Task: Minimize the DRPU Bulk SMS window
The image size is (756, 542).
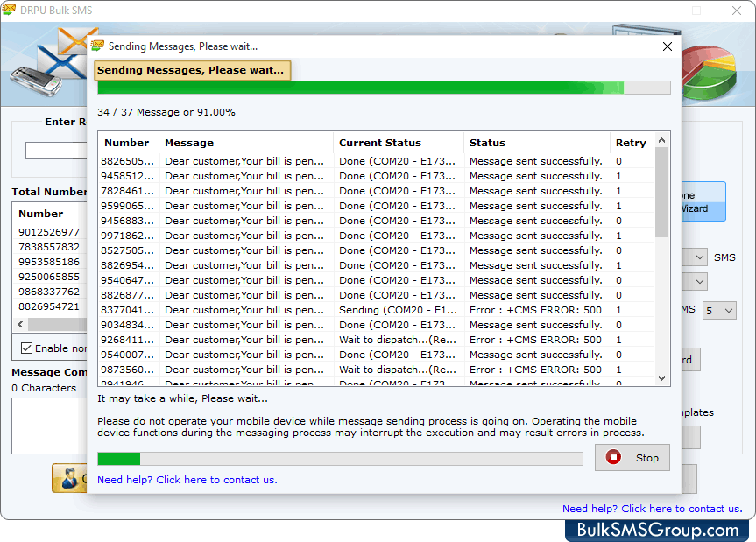Action: click(x=657, y=11)
